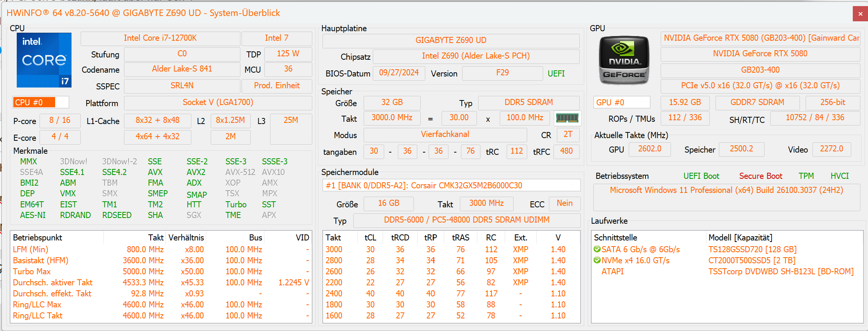
Task: Click the Secure Boot indicator
Action: point(761,176)
